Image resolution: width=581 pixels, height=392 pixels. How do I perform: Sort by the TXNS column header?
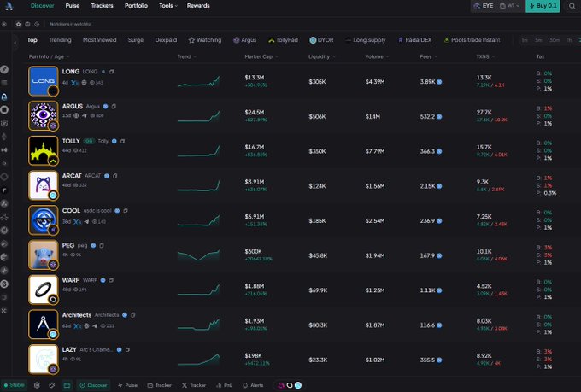(x=485, y=56)
